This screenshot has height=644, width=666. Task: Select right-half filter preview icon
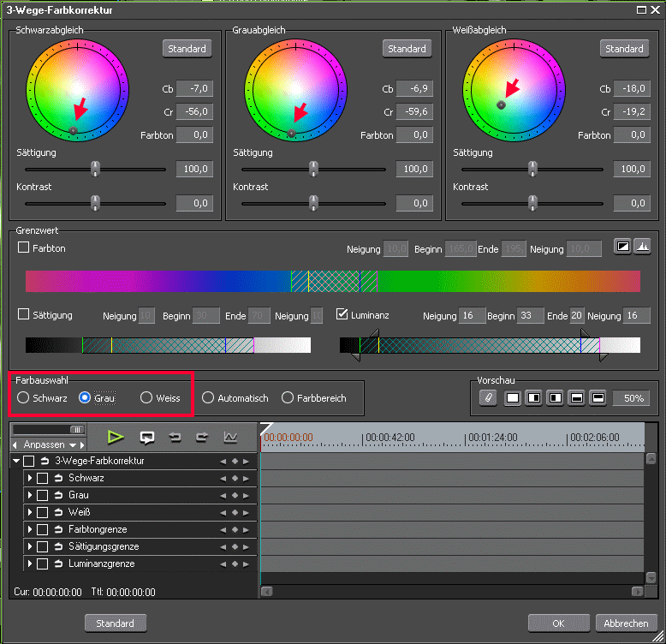[534, 398]
